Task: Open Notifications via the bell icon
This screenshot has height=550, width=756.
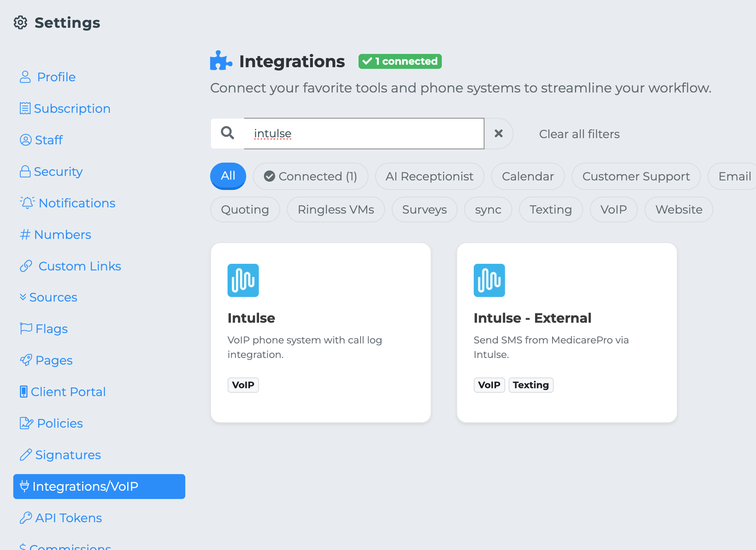Action: 27,203
